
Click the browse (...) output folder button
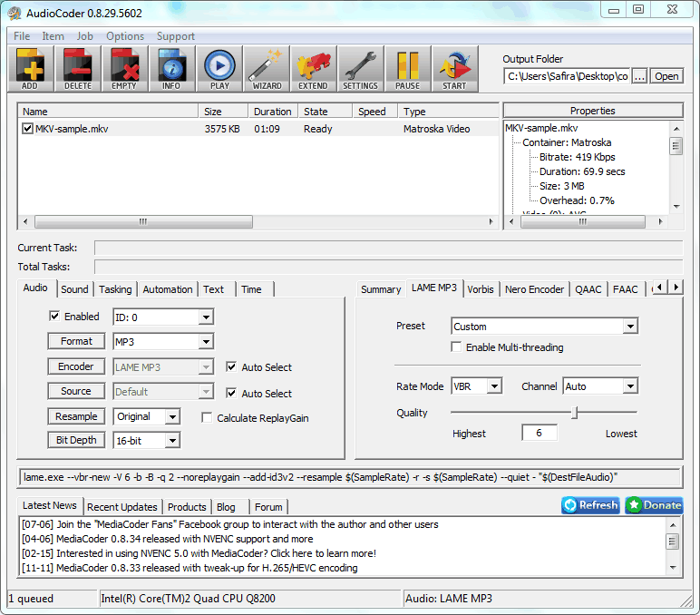(639, 76)
